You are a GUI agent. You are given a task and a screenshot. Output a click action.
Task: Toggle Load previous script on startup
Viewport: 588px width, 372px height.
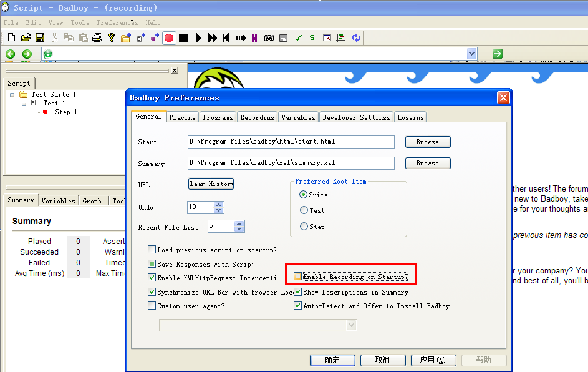pyautogui.click(x=152, y=250)
